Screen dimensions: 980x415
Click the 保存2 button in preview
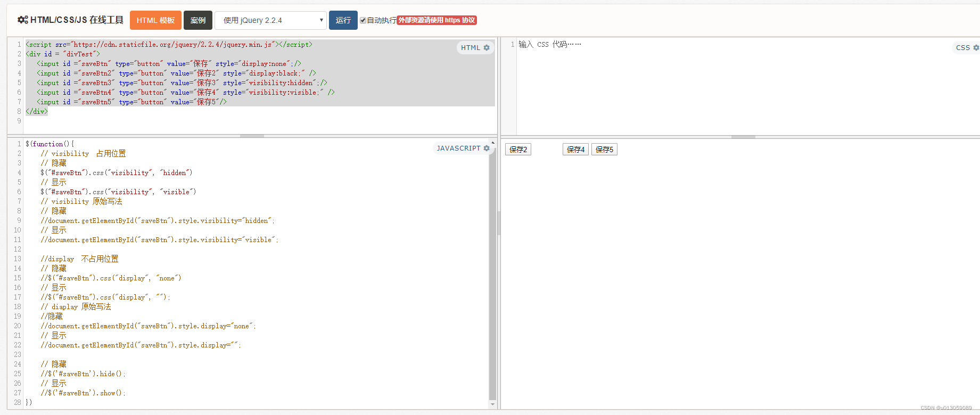pos(518,150)
